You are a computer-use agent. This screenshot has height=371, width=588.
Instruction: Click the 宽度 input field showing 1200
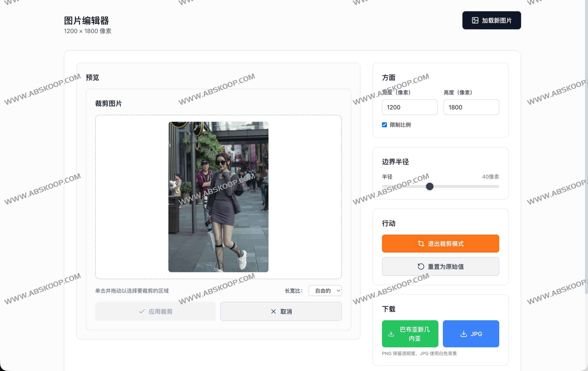tap(409, 107)
